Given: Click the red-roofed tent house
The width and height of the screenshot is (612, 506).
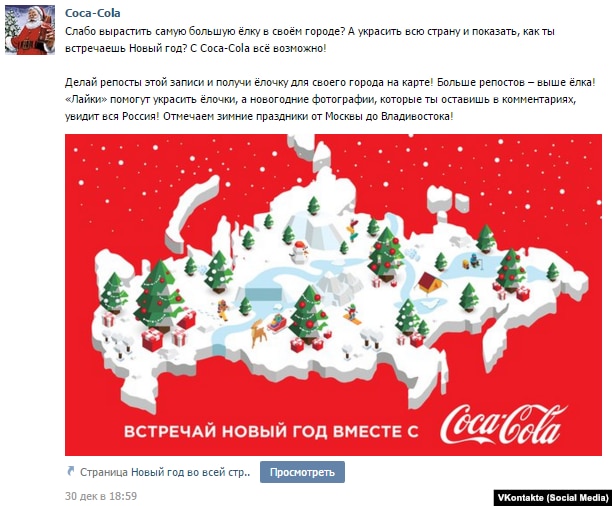Looking at the screenshot, I should 429,283.
